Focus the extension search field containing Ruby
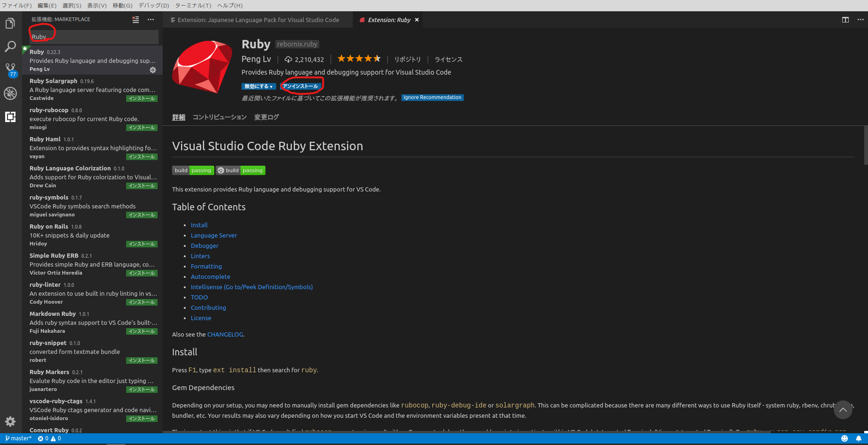868x445 pixels. coord(94,37)
